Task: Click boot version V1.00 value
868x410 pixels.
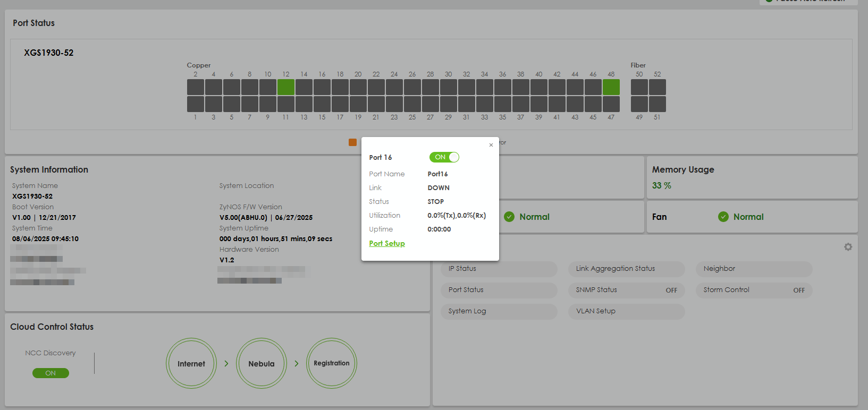Action: (21, 218)
